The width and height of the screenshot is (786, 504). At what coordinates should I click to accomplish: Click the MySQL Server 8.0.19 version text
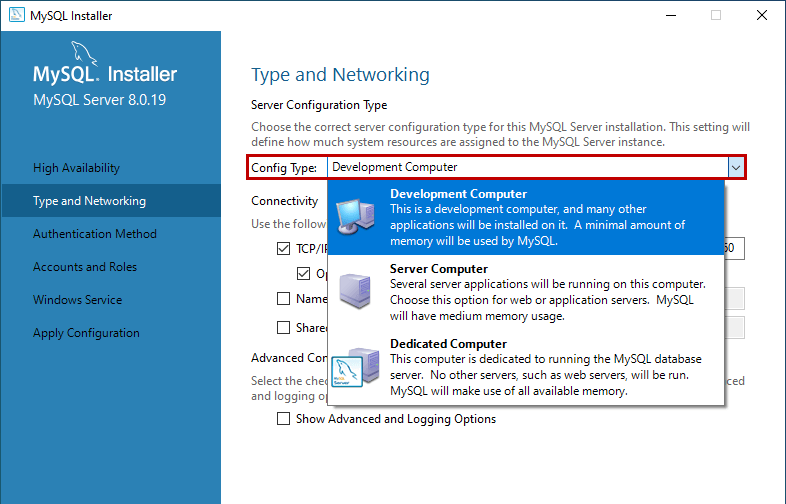pos(99,100)
